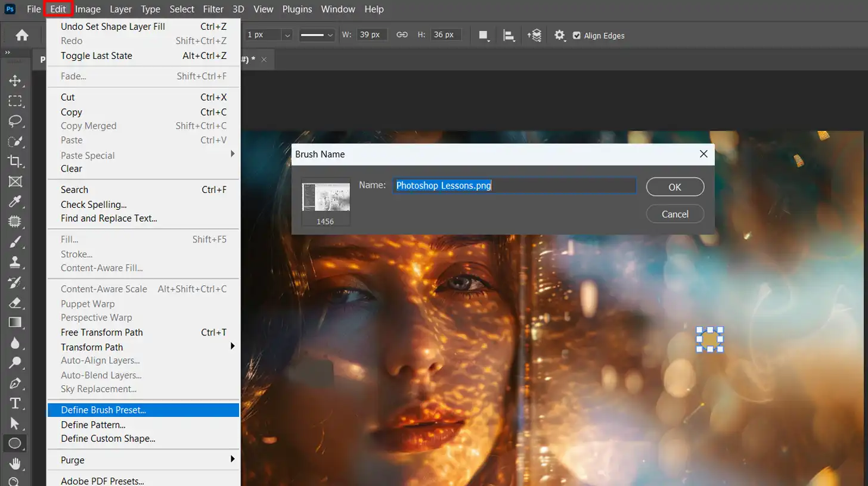This screenshot has height=486, width=868.
Task: Select the Rectangular Marquee tool
Action: pyautogui.click(x=15, y=101)
